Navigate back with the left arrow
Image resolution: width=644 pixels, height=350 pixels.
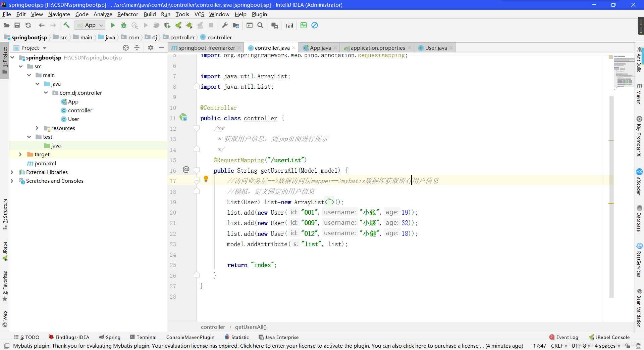point(42,25)
